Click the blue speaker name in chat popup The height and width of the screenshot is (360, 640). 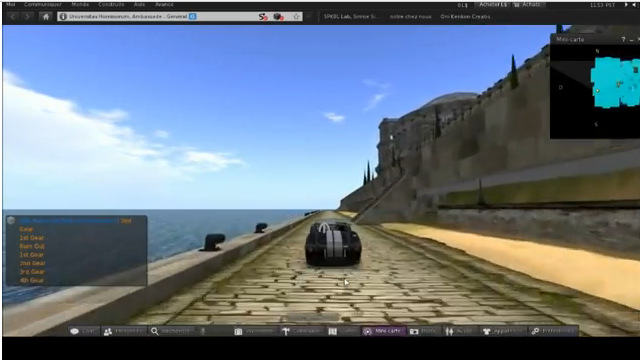click(68, 220)
